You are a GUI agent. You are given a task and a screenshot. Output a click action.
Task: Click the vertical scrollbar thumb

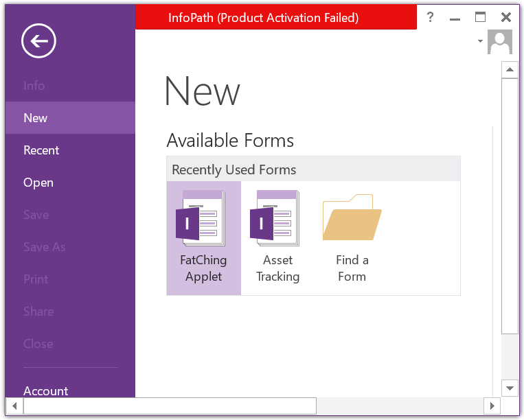point(510,206)
